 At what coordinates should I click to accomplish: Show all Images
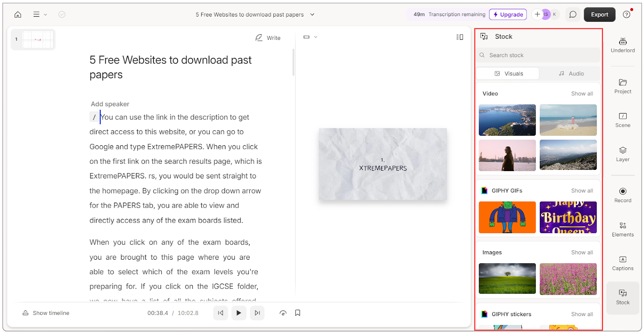[x=582, y=252]
